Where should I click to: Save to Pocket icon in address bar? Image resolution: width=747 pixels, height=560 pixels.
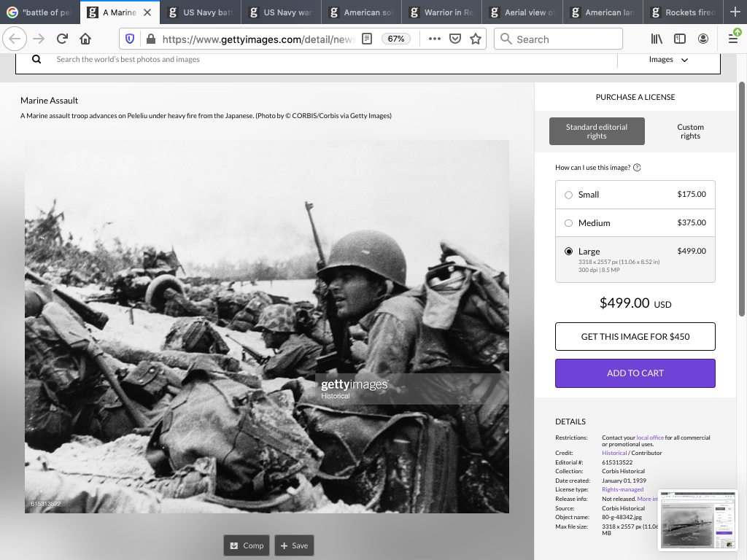pyautogui.click(x=455, y=39)
